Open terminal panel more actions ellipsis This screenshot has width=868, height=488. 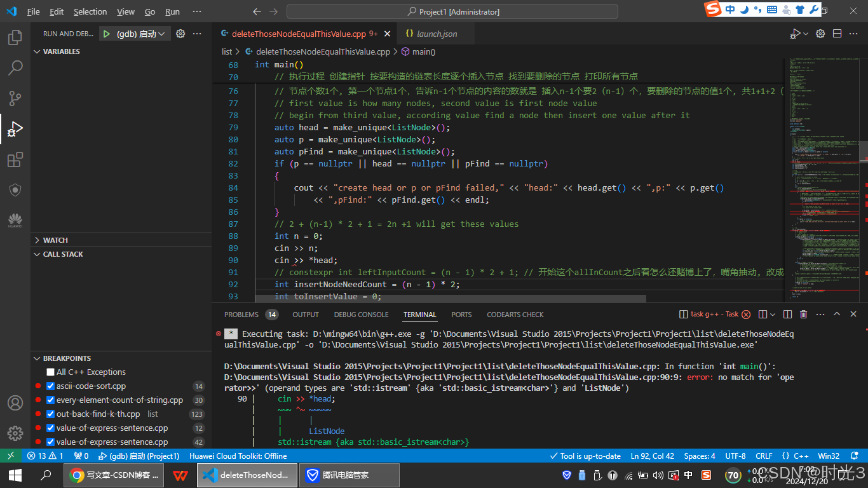[x=820, y=314]
